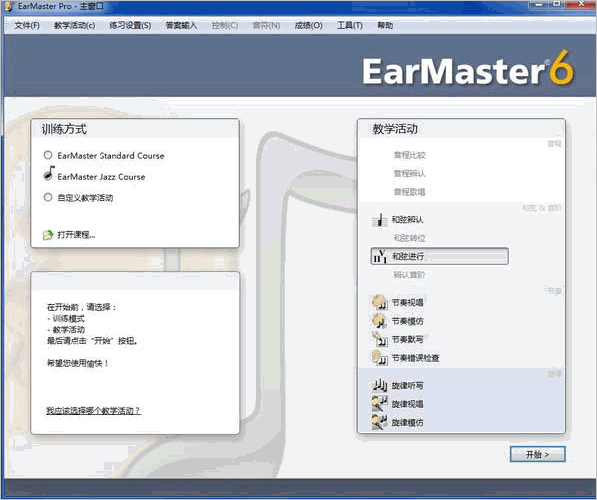Click the 希望您使用愉快! text

click(77, 363)
